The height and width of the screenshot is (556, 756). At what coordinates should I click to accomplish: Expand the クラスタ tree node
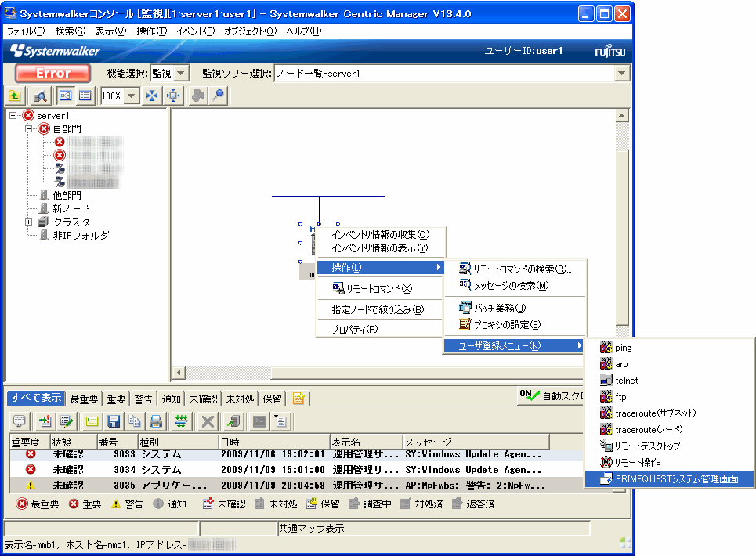[28, 222]
